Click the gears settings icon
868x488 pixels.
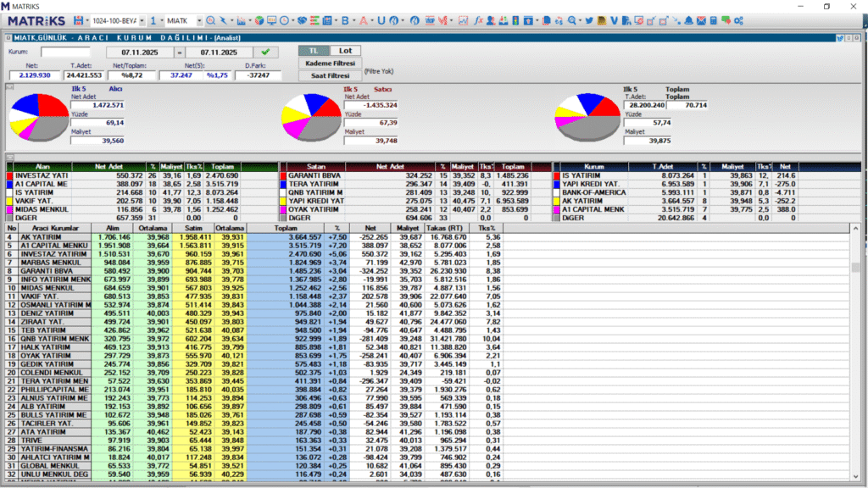pyautogui.click(x=739, y=19)
